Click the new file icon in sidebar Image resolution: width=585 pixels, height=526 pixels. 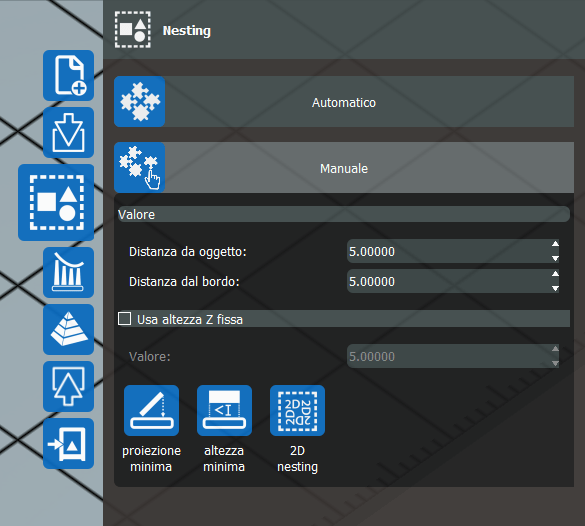point(68,75)
